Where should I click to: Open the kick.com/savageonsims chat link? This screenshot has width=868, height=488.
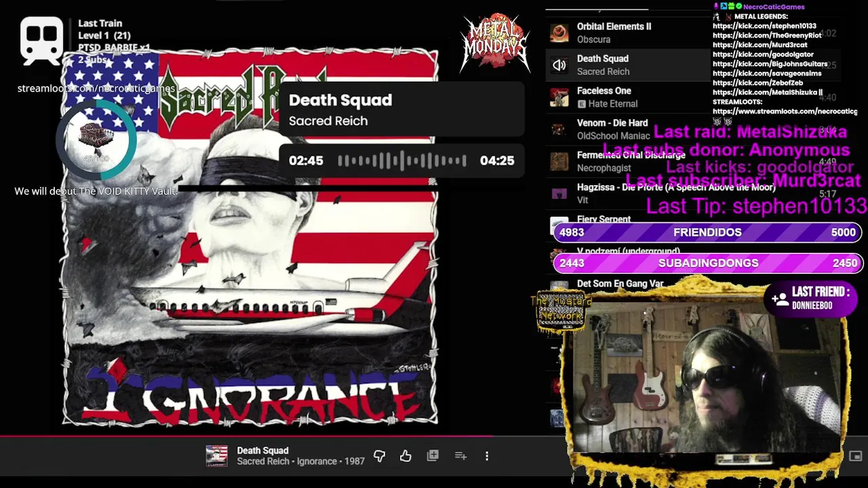[x=767, y=73]
